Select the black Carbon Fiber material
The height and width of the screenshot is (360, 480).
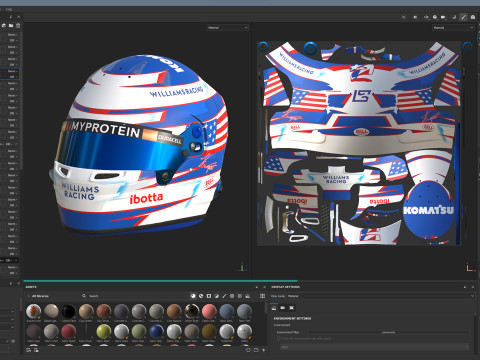coord(69,311)
